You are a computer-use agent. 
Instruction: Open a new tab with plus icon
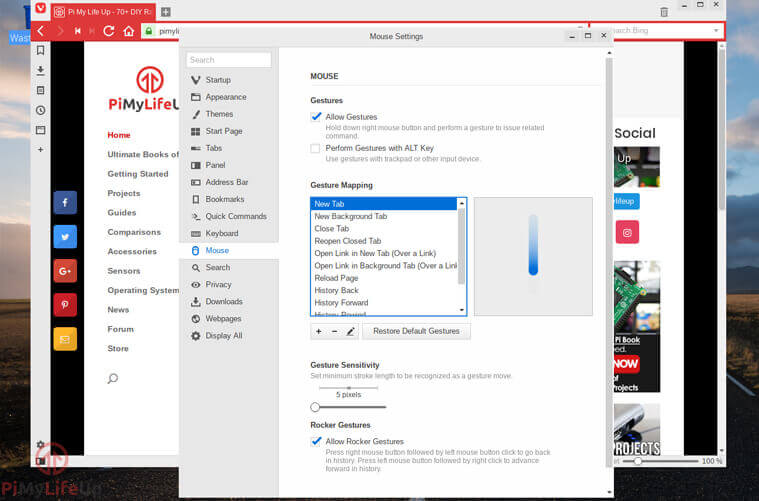(x=166, y=12)
